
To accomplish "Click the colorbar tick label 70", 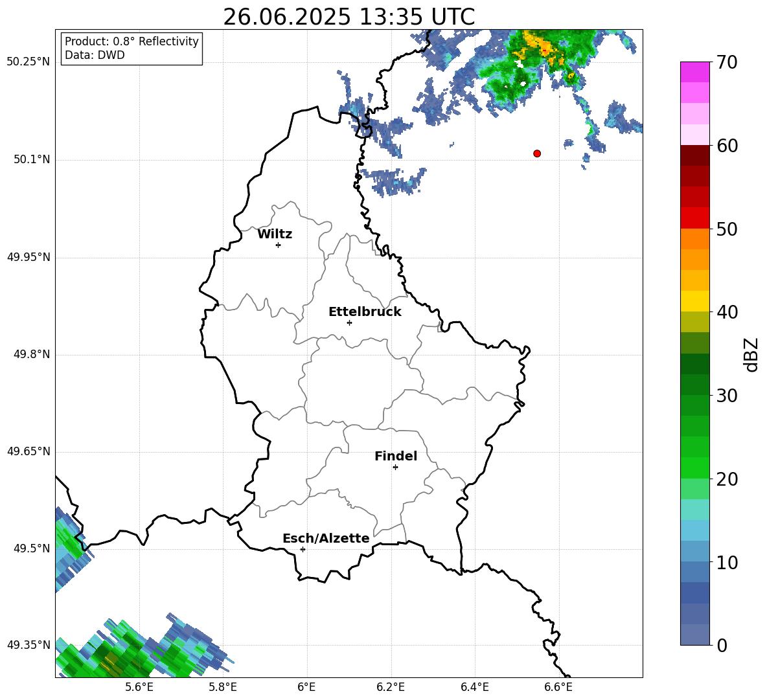I will point(727,62).
